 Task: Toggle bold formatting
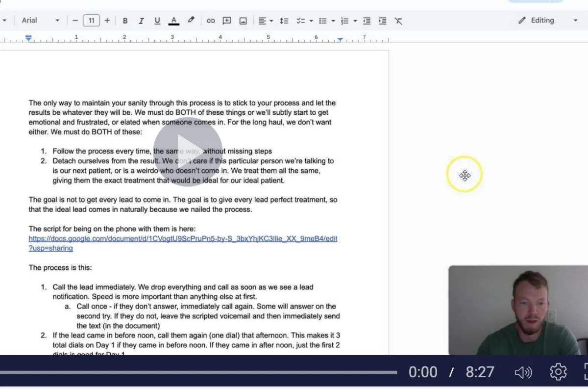[125, 21]
